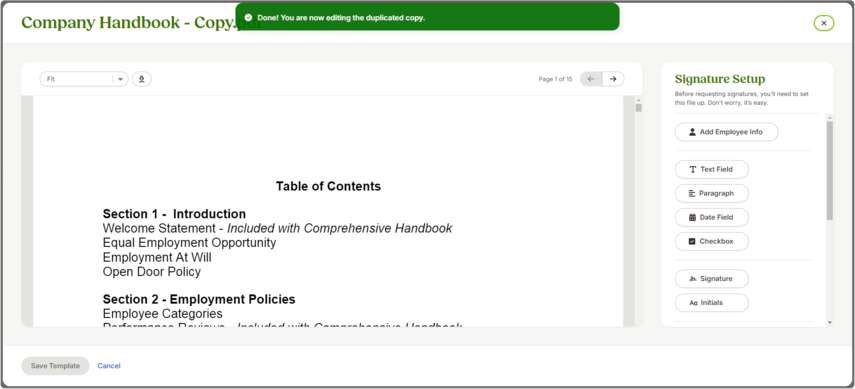Screen dimensions: 855x389
Task: Click the Signature Setup scrollbar down arrow
Action: pyautogui.click(x=830, y=322)
